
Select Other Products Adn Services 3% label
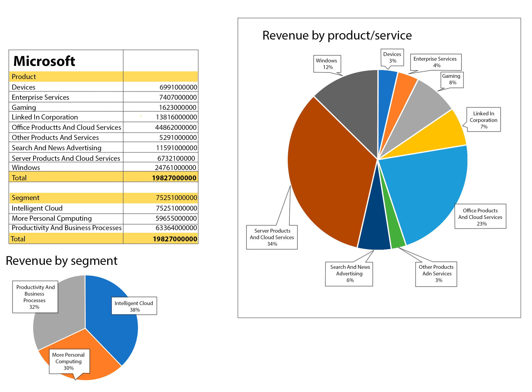(x=436, y=274)
